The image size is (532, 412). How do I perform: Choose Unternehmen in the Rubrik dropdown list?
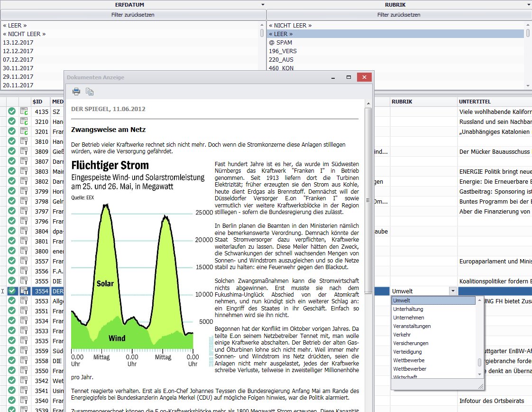point(433,318)
